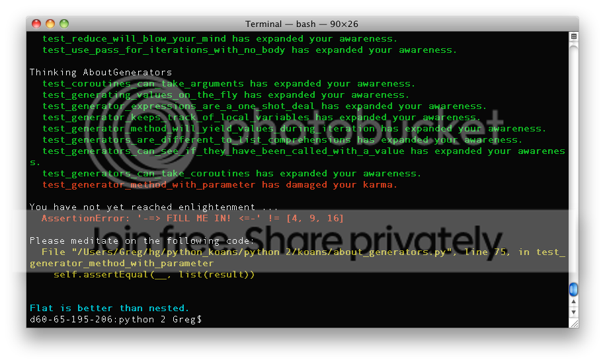The image size is (605, 364).
Task: Click red 'test_generator_method_with_parameter has damaged your karma' line
Action: tap(220, 185)
